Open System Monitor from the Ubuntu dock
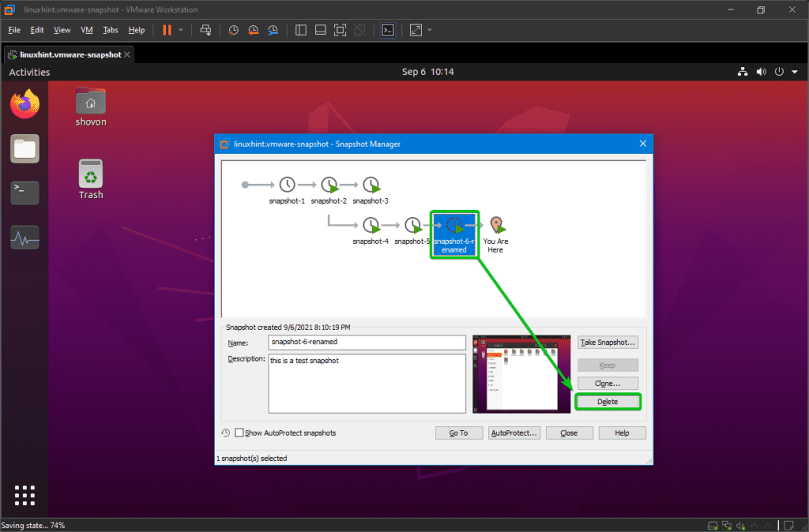The image size is (809, 532). 24,238
